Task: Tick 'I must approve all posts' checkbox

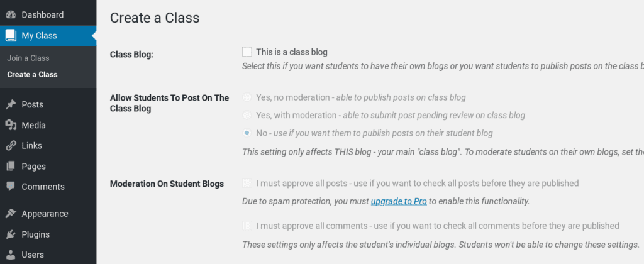Action: tap(247, 183)
